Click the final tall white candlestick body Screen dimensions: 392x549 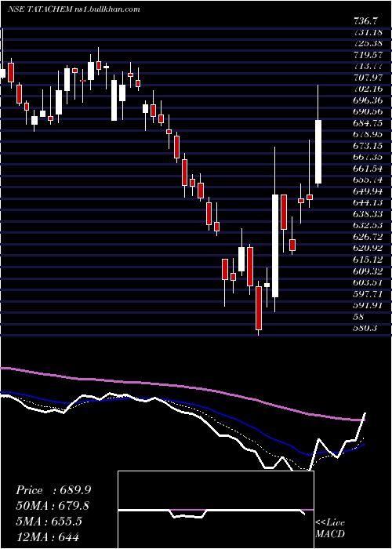click(x=318, y=151)
